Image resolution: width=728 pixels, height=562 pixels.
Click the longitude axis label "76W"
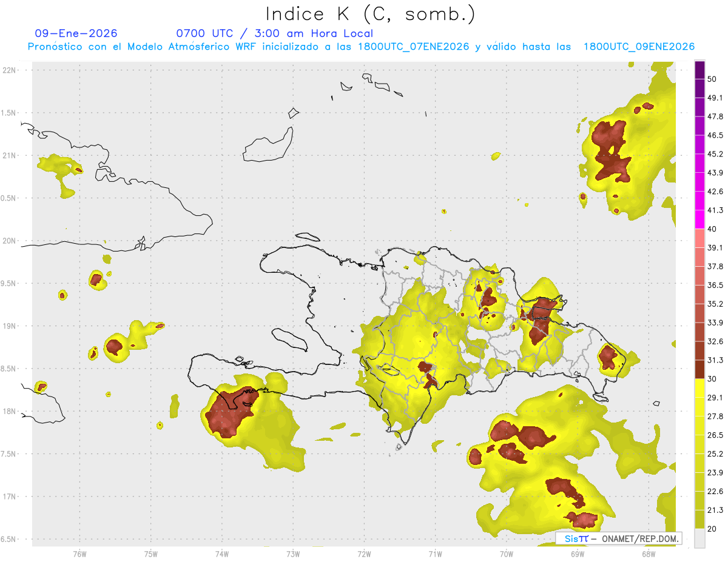79,554
